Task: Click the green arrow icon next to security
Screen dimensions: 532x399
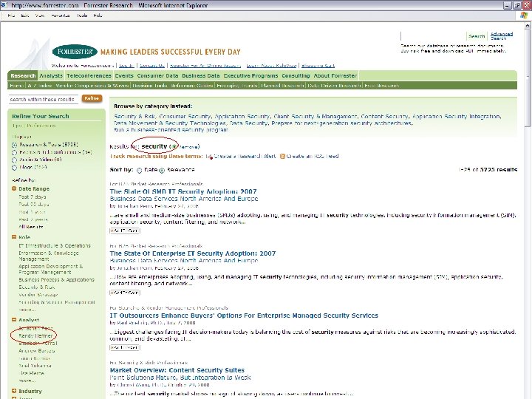Action: 174,146
